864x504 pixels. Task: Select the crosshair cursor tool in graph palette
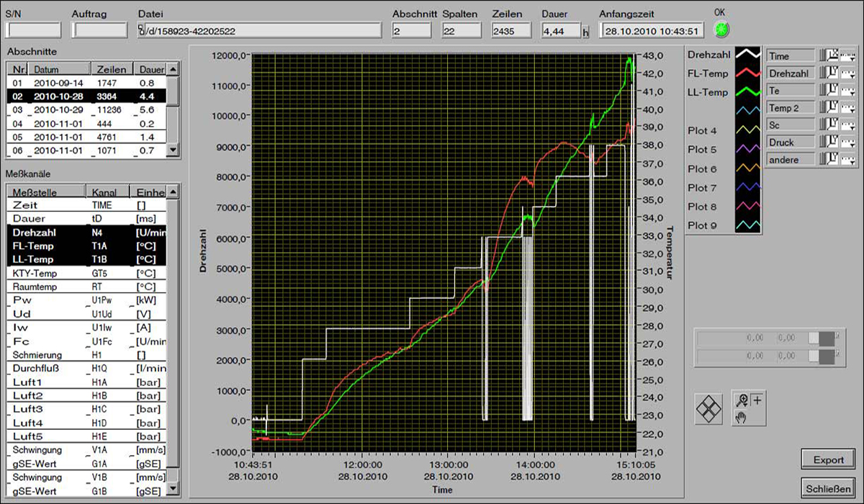757,400
